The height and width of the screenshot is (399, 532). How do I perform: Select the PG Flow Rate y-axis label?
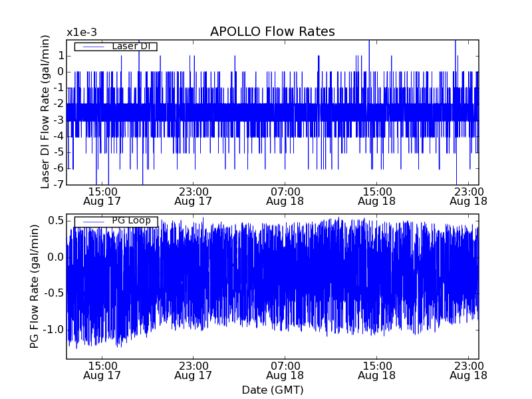click(x=34, y=286)
